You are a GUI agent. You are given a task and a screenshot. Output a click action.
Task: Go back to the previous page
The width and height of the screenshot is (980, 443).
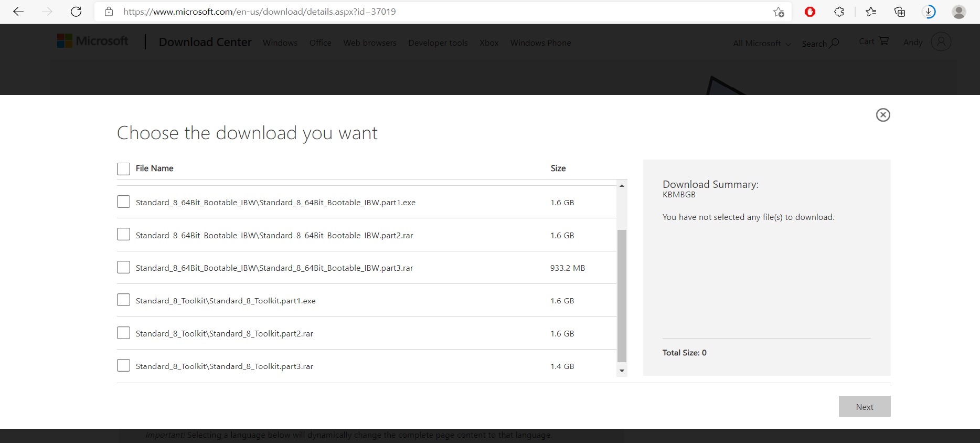pyautogui.click(x=18, y=12)
